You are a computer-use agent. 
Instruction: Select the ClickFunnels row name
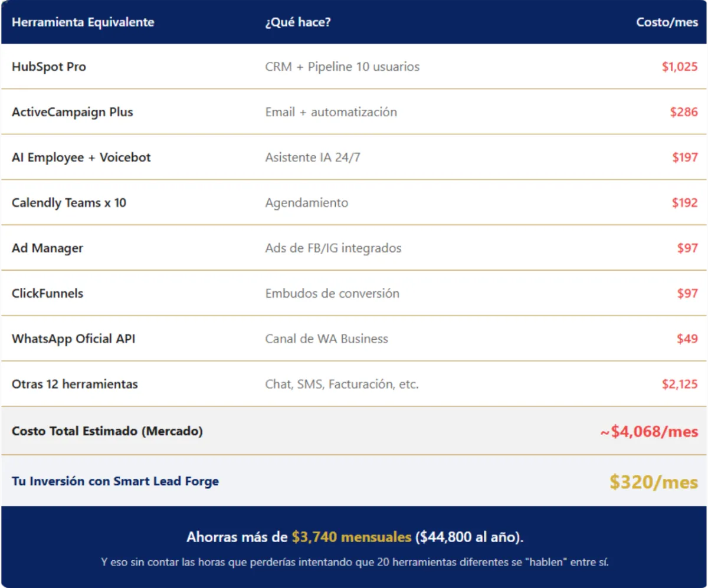point(47,294)
